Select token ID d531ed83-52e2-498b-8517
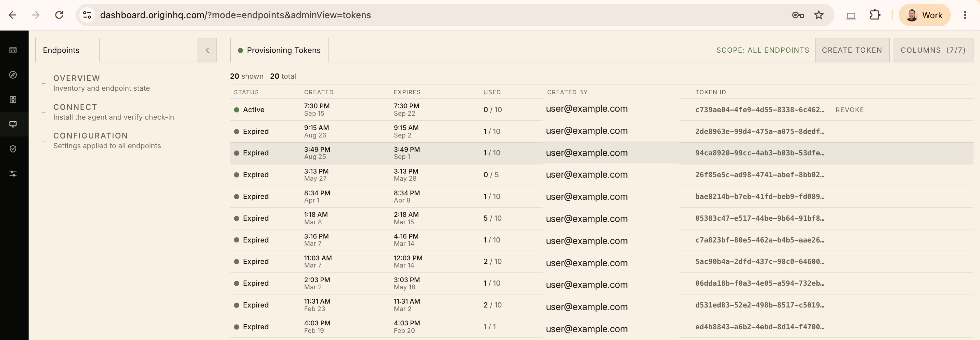 (x=759, y=305)
